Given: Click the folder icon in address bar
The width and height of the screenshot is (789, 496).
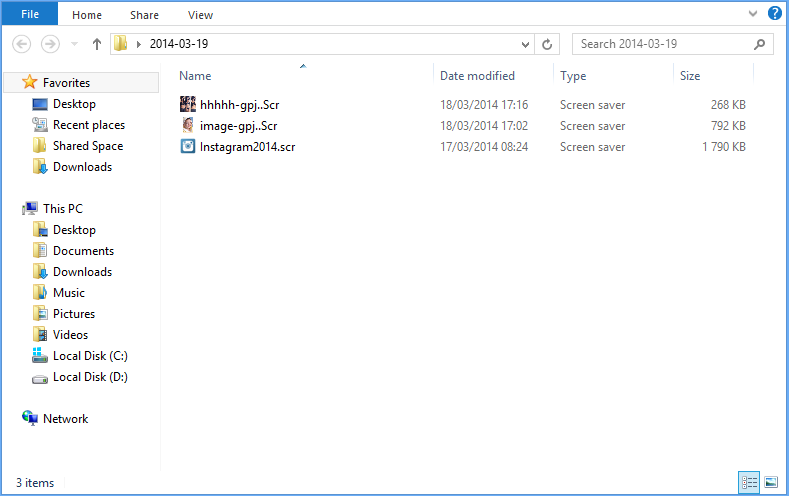Looking at the screenshot, I should point(121,44).
